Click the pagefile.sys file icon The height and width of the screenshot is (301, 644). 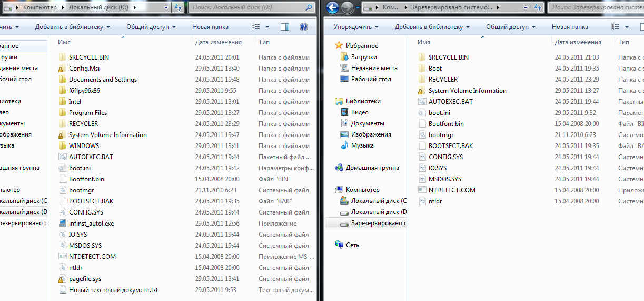pos(62,278)
